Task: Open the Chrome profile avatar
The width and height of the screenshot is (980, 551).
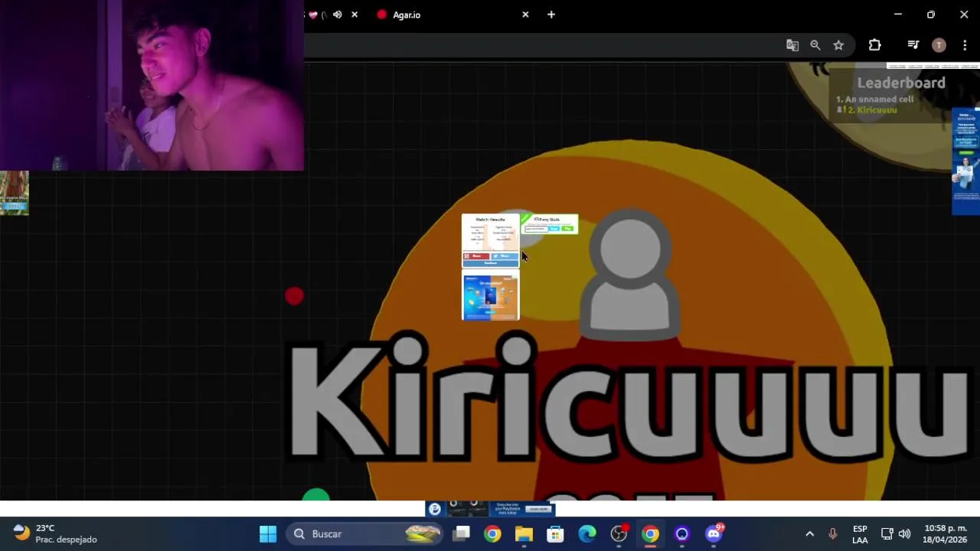Action: click(x=939, y=45)
